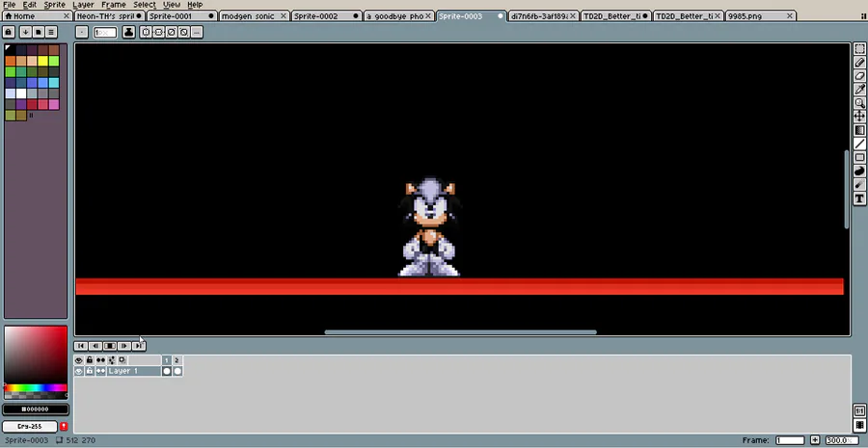Open the Frame menu
This screenshot has height=448, width=868.
click(114, 5)
